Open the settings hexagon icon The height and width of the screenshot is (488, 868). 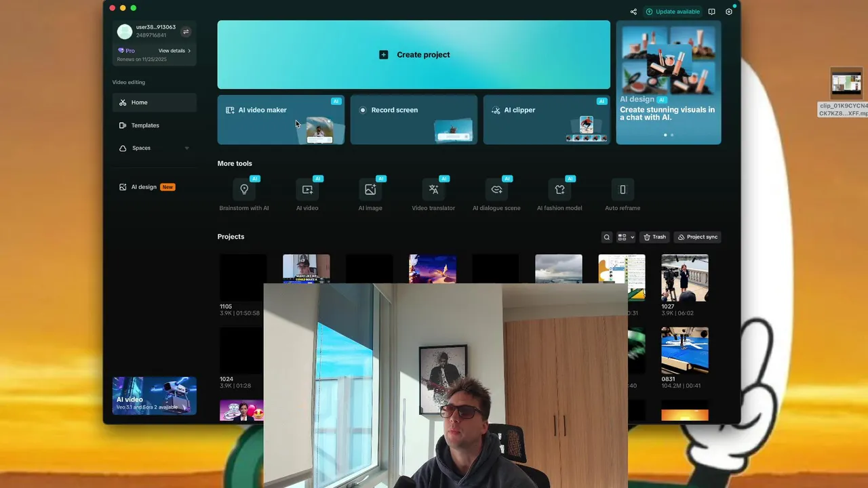[x=729, y=12]
